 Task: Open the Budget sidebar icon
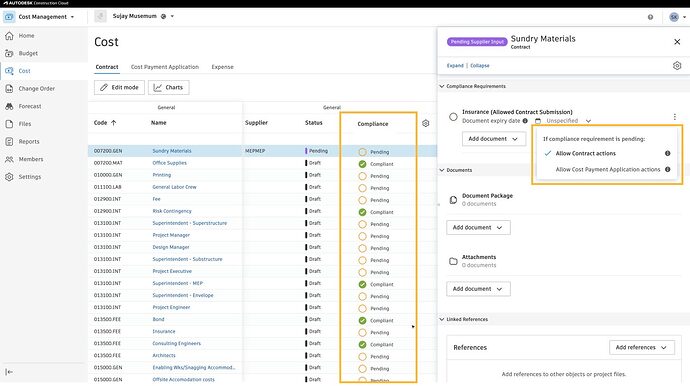click(9, 53)
